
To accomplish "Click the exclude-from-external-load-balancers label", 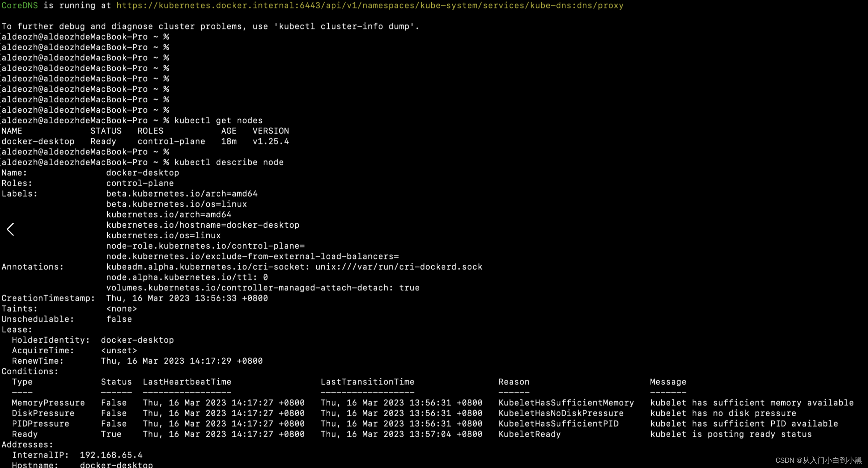I will pyautogui.click(x=252, y=256).
